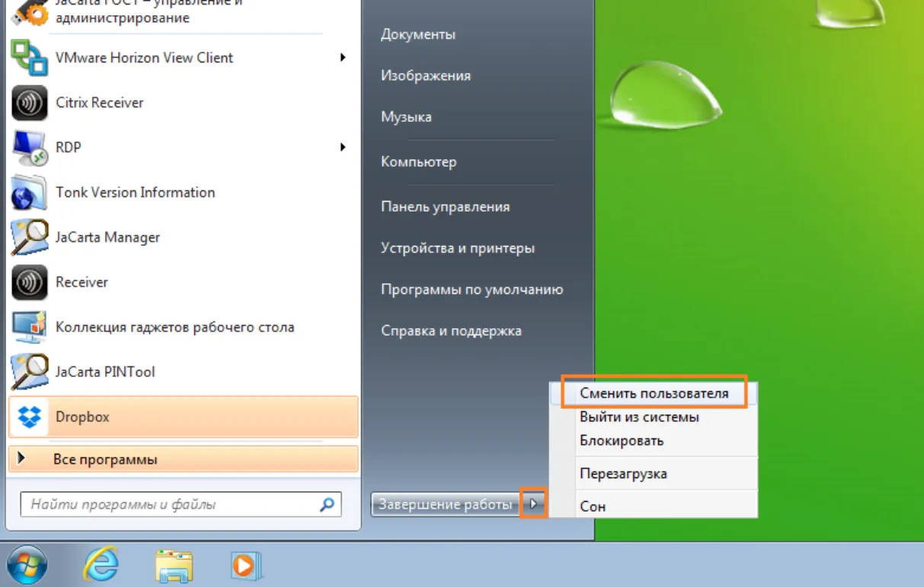Expand the RDP submenu arrow
Screen dimensions: 924x587
(x=344, y=148)
